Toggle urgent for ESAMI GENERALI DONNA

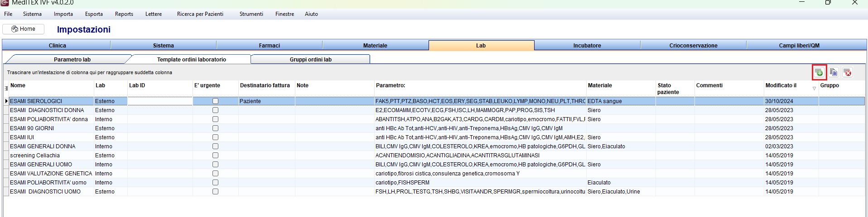pyautogui.click(x=215, y=146)
